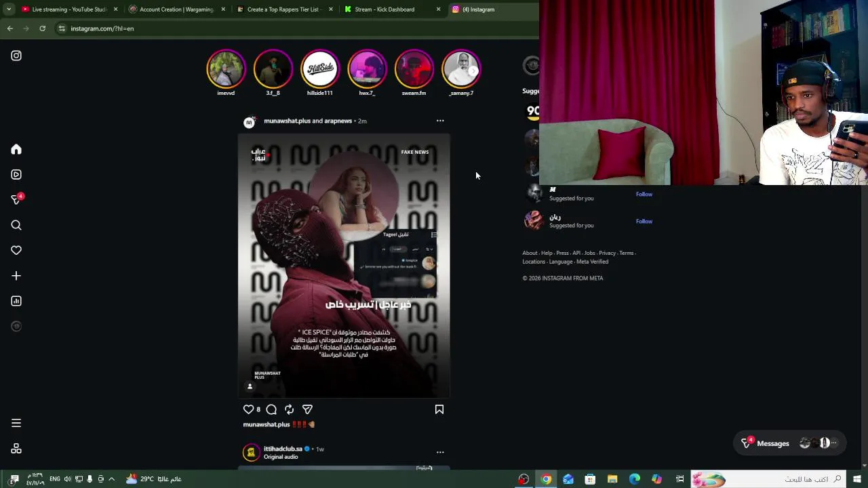Like the munawshat.plus post
The width and height of the screenshot is (868, 488).
click(248, 409)
